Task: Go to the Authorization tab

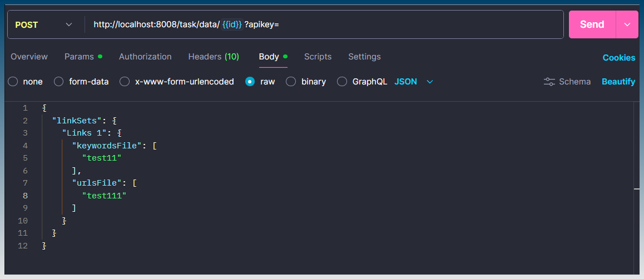Action: coord(145,57)
